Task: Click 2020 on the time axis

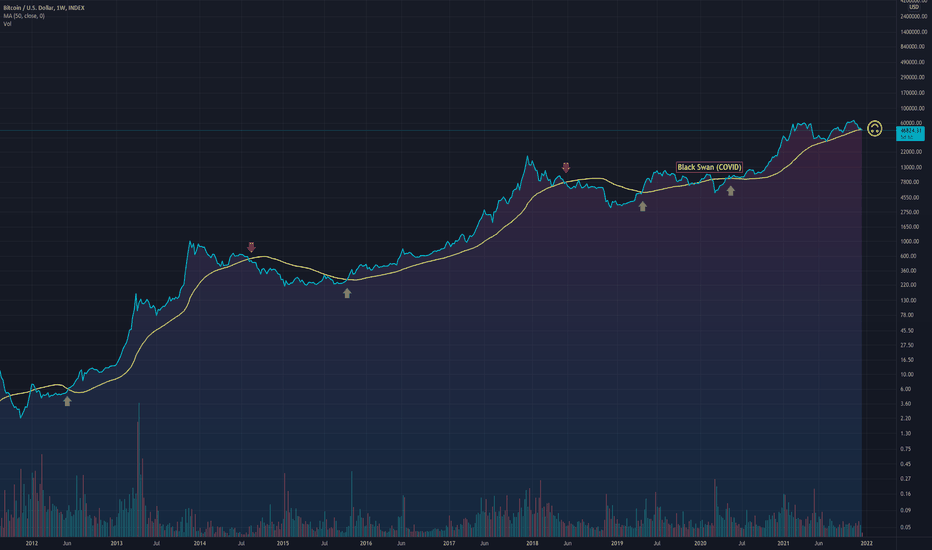Action: pyautogui.click(x=700, y=543)
